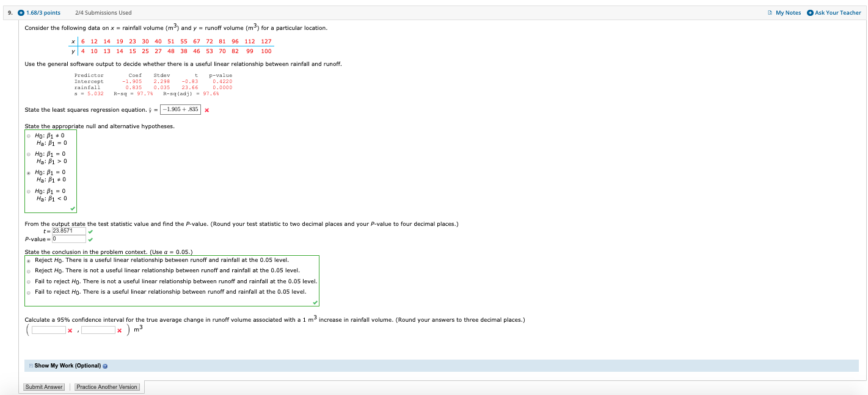
Task: Click the green check beside the t statistic
Action: [x=90, y=231]
